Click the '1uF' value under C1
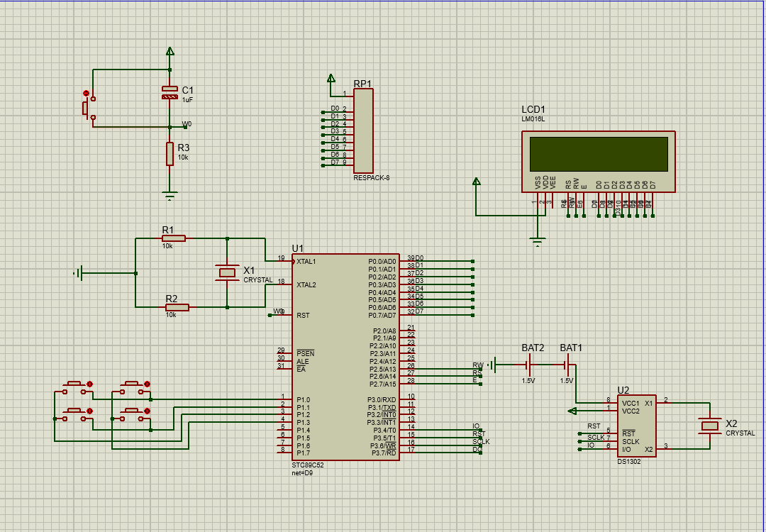The image size is (766, 532). tap(187, 99)
